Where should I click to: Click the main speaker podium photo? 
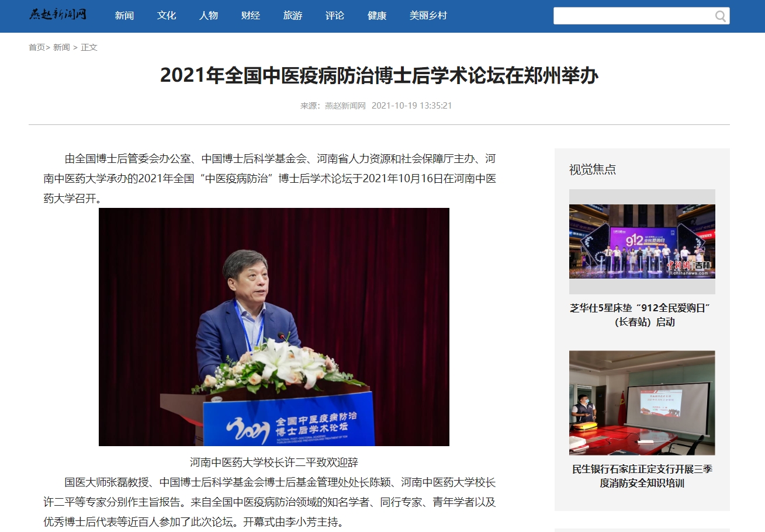(274, 326)
